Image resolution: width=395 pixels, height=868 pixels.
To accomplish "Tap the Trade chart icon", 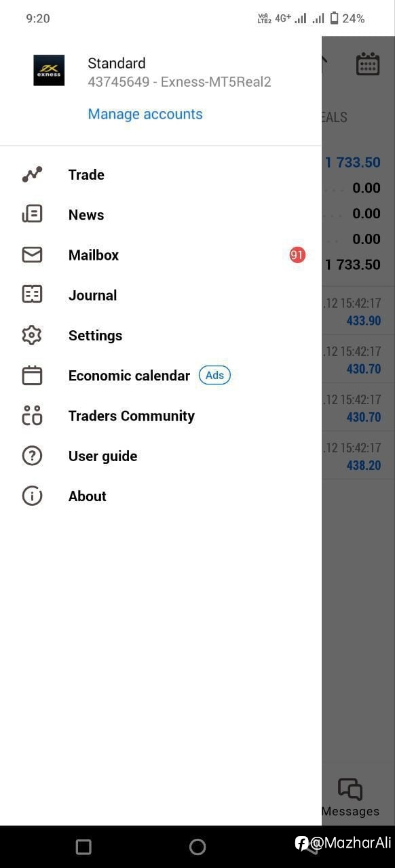I will 32,174.
